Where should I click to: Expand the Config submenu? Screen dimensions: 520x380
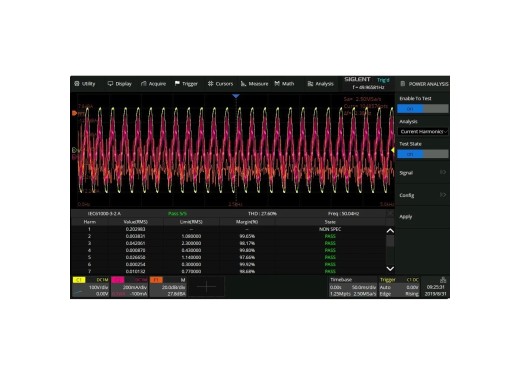(423, 195)
